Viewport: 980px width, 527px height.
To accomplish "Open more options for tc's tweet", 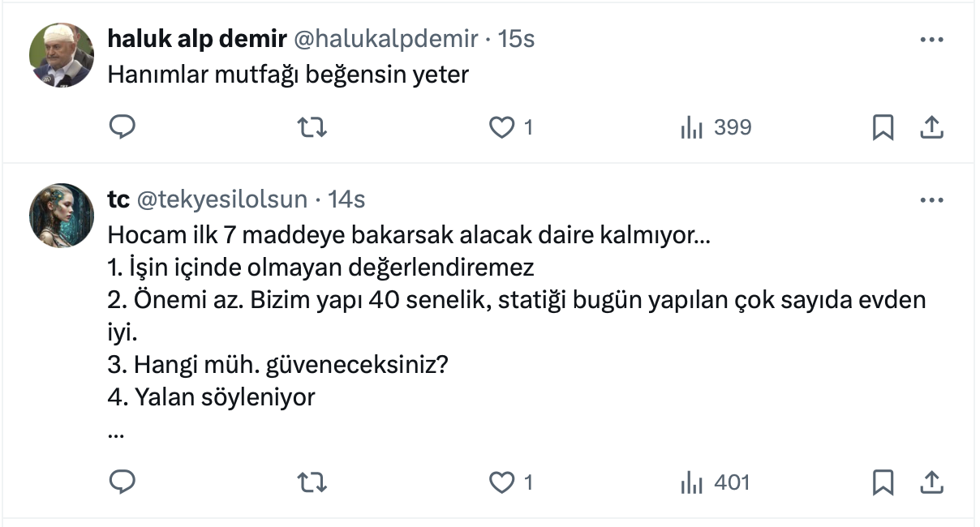I will (931, 199).
